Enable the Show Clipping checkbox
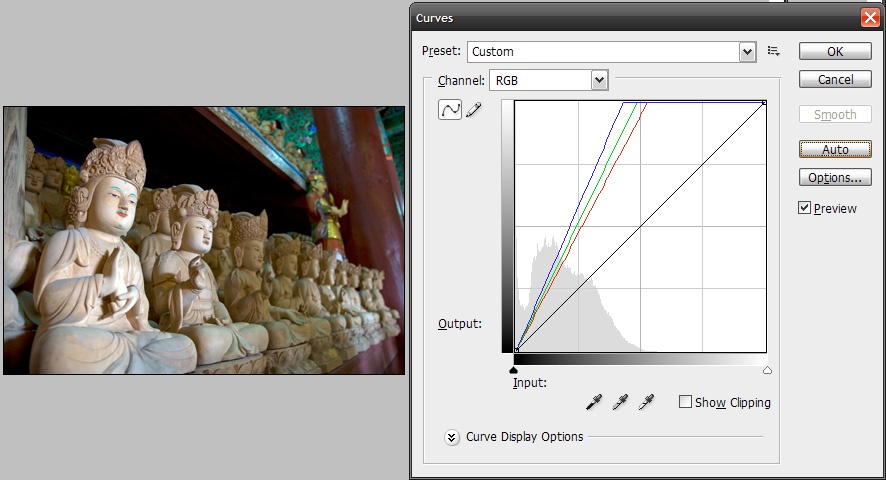The image size is (886, 480). tap(685, 402)
